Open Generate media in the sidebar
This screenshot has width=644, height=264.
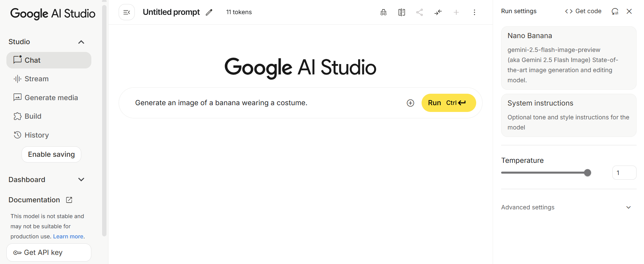[x=49, y=97]
